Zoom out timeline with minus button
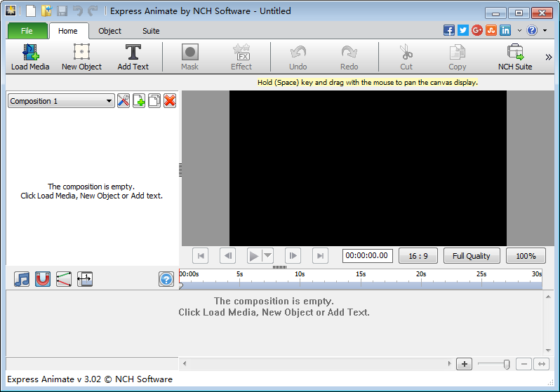This screenshot has height=392, width=560. click(524, 364)
